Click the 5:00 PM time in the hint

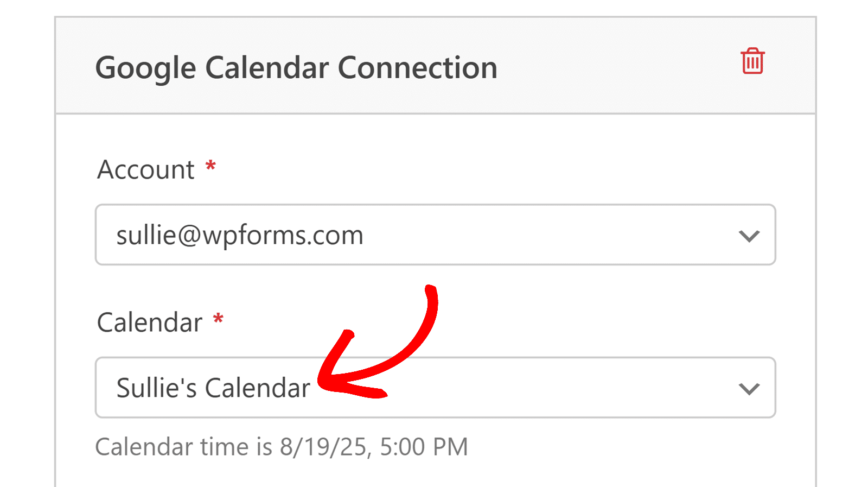(x=424, y=447)
